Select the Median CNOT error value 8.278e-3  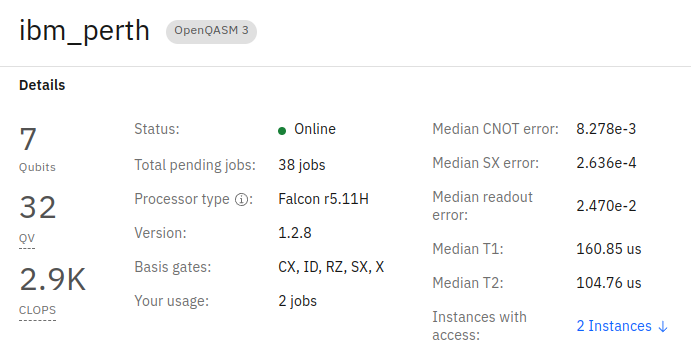point(606,129)
